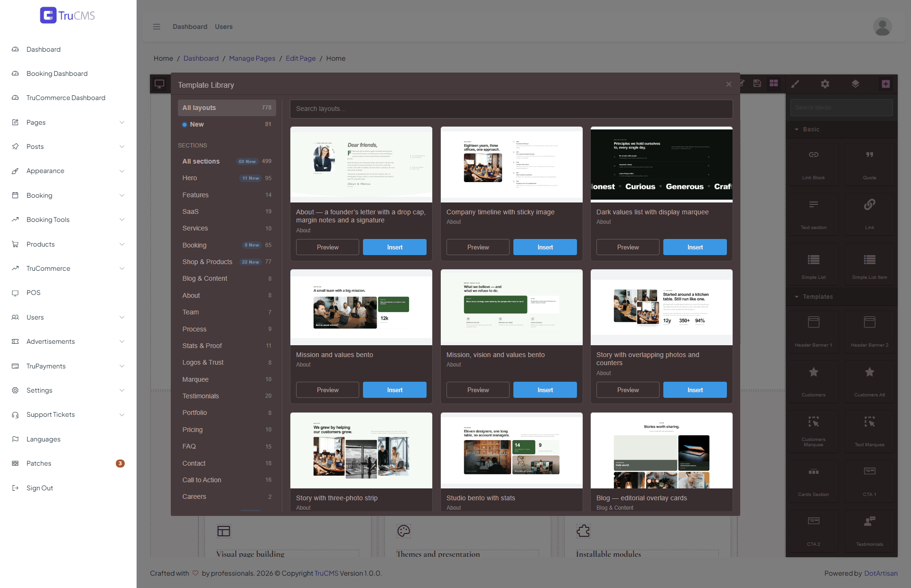Click the Search layouts input field

511,109
